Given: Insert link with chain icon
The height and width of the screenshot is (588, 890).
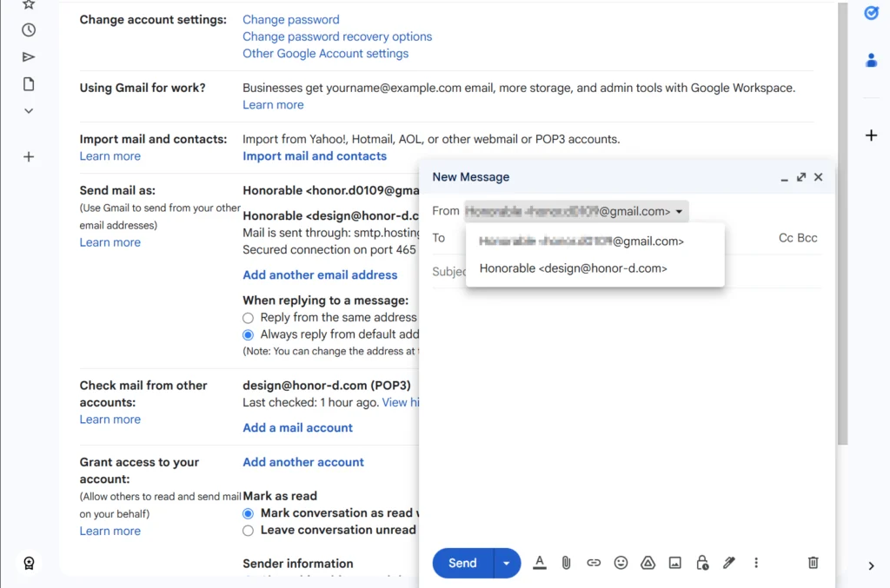Looking at the screenshot, I should 594,563.
